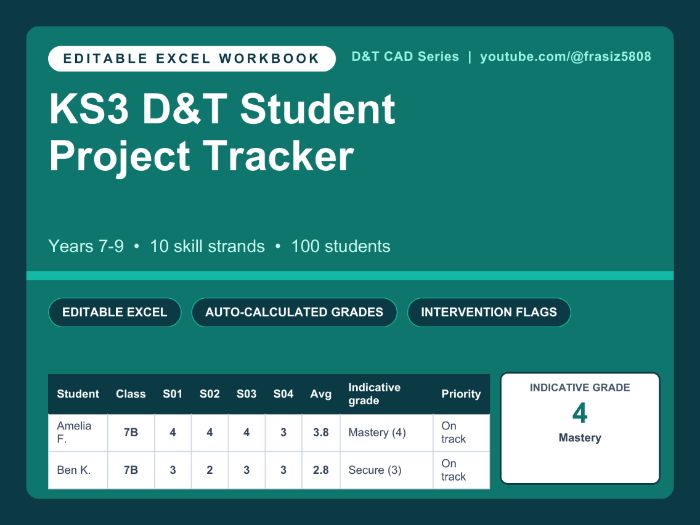Click the S04 column header
This screenshot has height=525, width=700.
[x=283, y=394]
